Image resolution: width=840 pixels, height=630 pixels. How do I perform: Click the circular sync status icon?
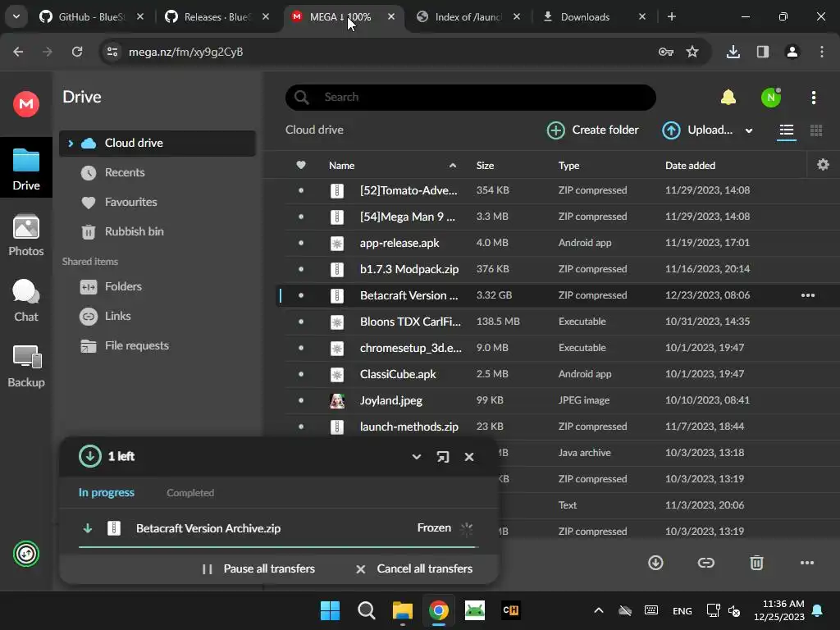(25, 554)
